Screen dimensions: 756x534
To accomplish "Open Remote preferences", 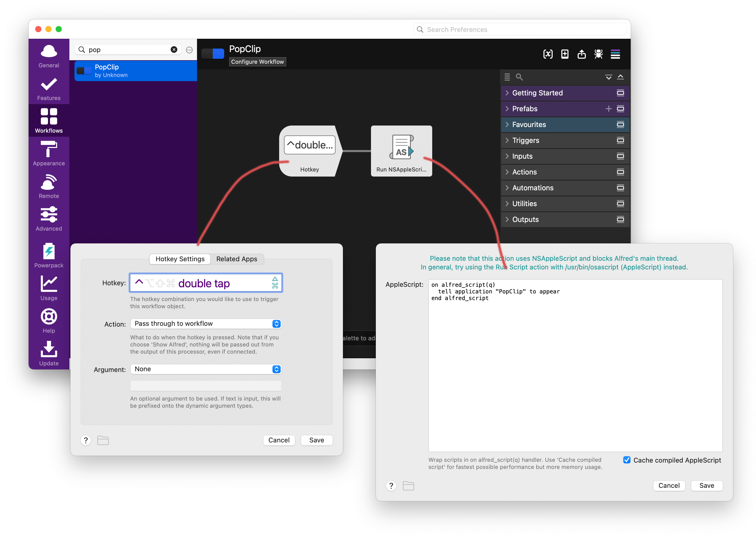I will tap(49, 186).
